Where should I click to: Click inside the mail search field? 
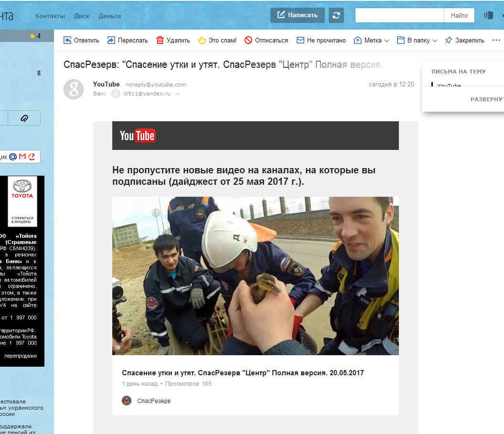click(x=399, y=15)
